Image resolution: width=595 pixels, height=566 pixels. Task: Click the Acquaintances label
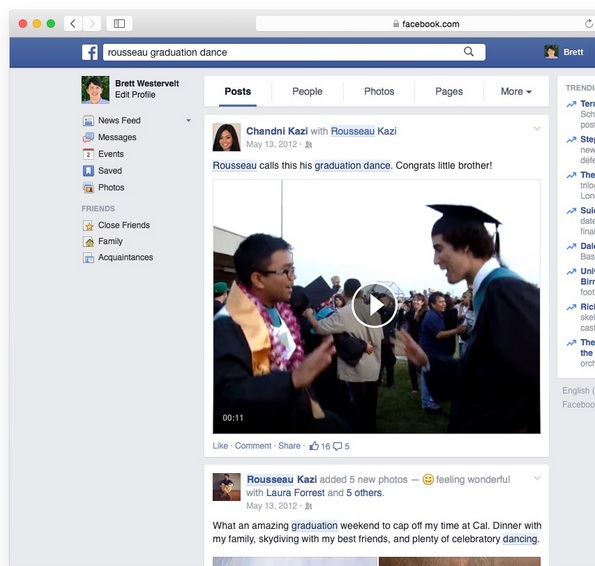click(x=126, y=258)
